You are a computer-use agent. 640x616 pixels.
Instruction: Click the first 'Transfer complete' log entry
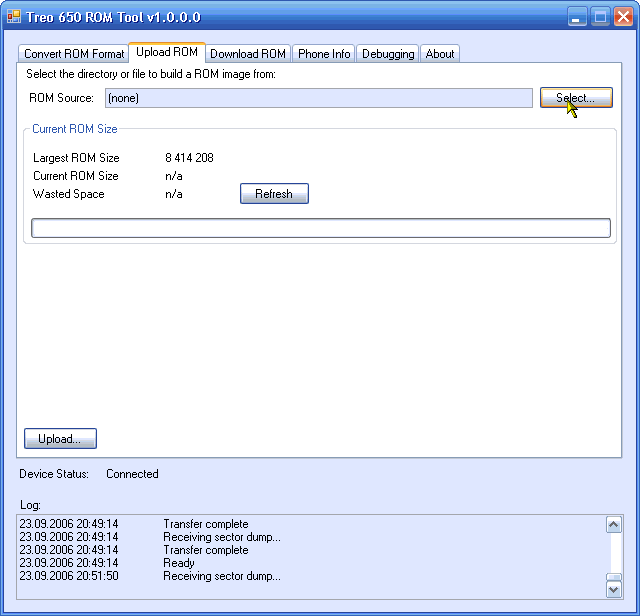(206, 524)
